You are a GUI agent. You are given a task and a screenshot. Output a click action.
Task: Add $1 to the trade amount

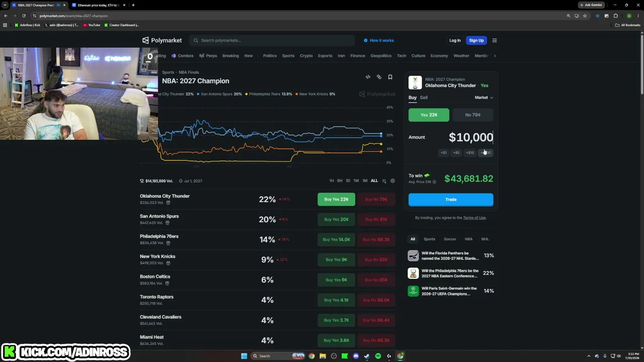pos(443,152)
